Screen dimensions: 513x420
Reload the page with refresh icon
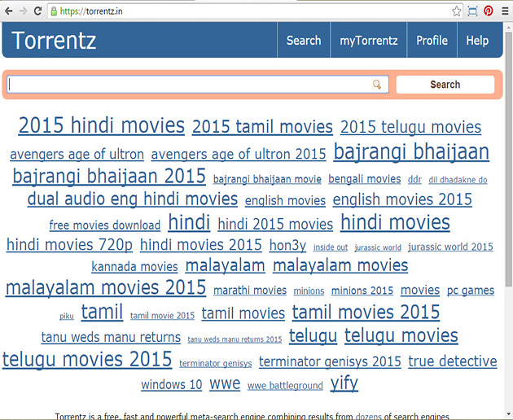(37, 11)
